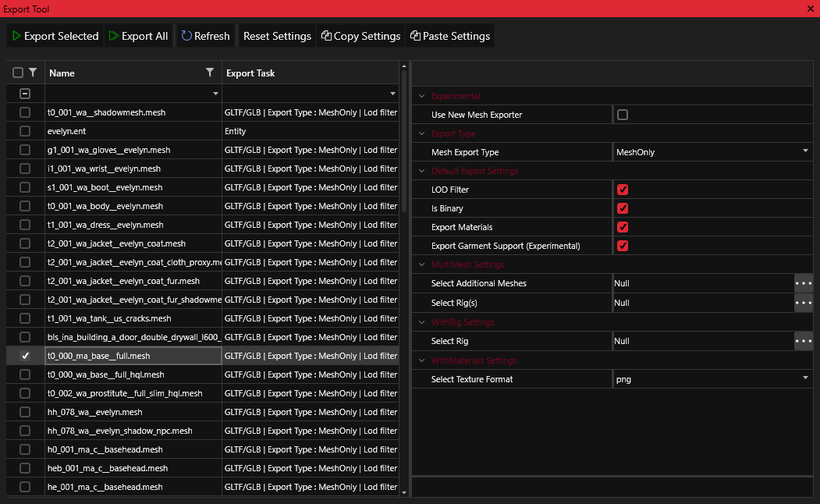Click the Refresh circular arrow icon

click(x=186, y=36)
